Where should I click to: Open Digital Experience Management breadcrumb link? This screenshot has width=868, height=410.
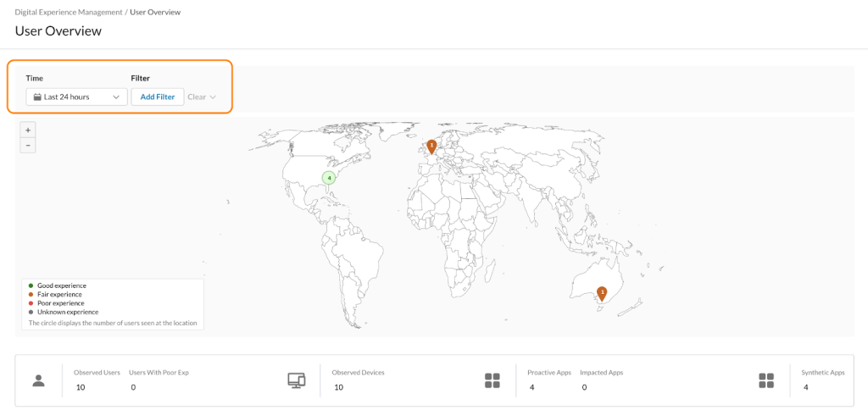[x=68, y=12]
